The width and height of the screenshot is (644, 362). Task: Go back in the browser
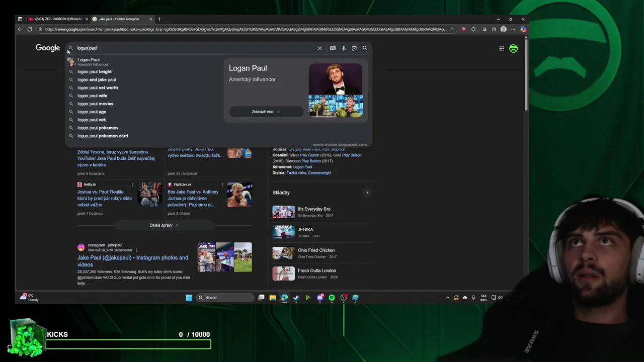(20, 29)
